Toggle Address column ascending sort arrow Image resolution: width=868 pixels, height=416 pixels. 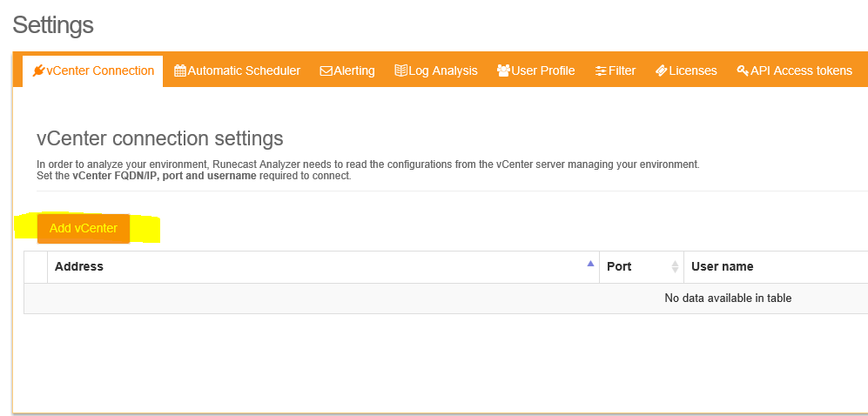pos(590,264)
